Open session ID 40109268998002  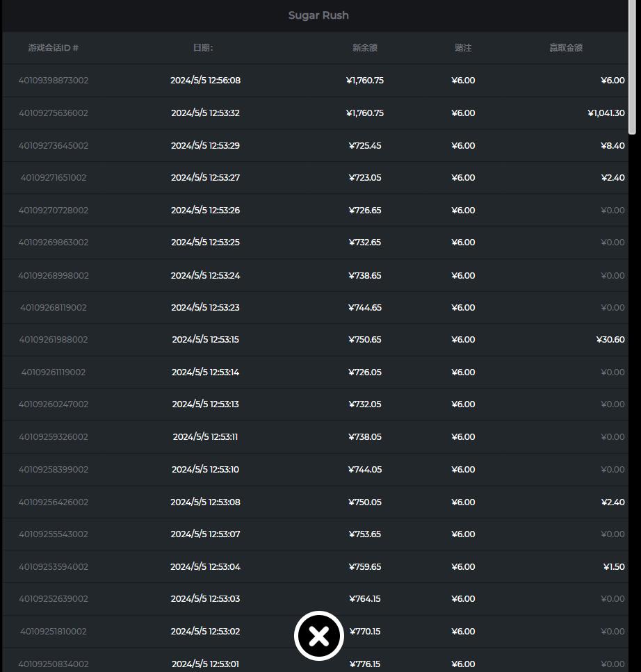(54, 275)
